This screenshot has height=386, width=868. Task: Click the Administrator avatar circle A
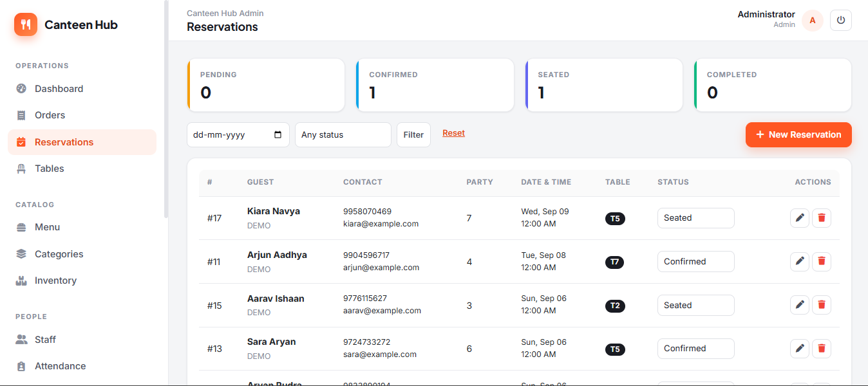(813, 20)
